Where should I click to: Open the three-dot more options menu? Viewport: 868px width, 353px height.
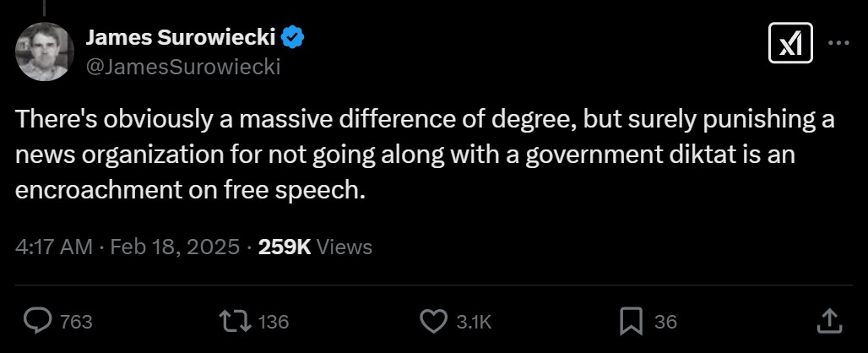click(838, 43)
